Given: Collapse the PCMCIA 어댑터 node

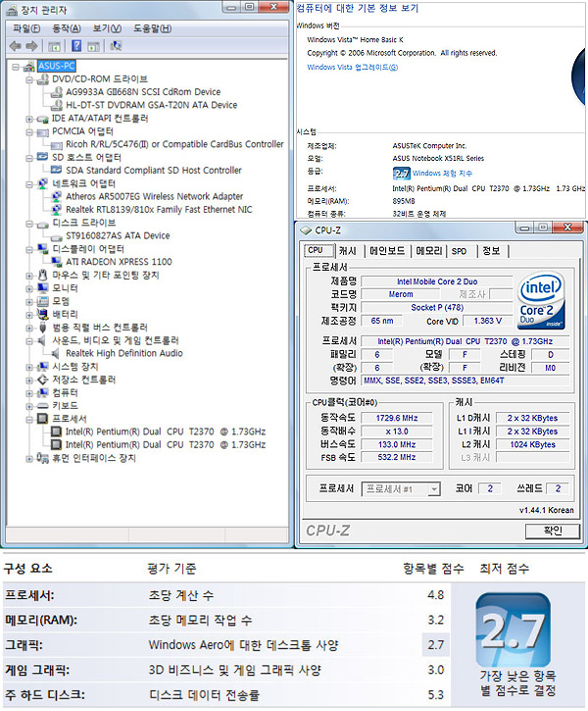Looking at the screenshot, I should [29, 132].
